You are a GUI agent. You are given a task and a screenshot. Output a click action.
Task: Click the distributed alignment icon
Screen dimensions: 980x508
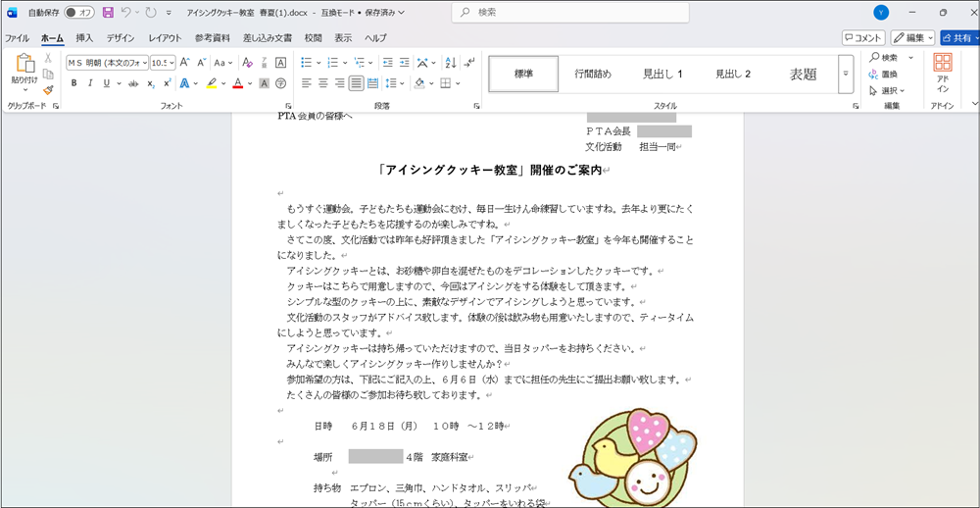373,83
